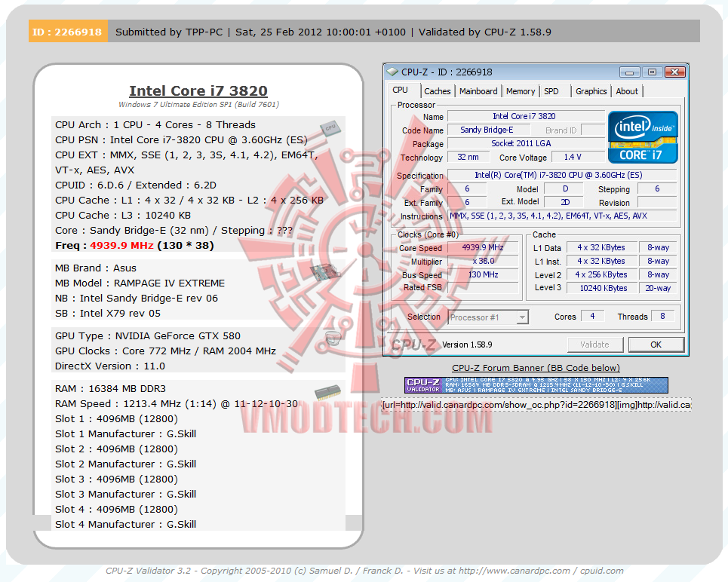Click the Level 3 cache value 10240 KBytes
This screenshot has height=582, width=728.
(x=603, y=288)
